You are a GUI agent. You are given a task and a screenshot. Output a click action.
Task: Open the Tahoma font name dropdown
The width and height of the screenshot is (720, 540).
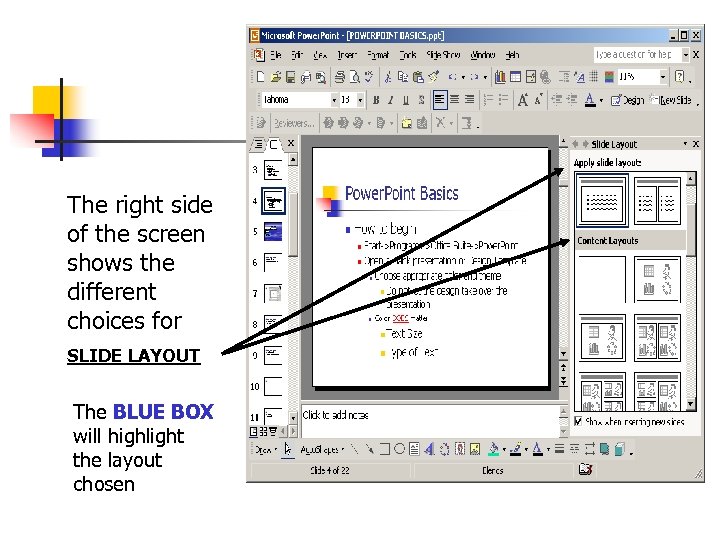coord(334,100)
